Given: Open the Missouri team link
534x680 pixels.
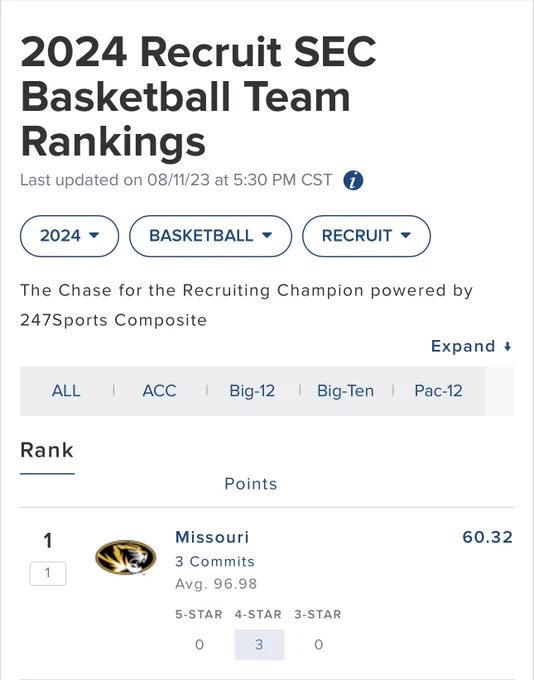Looking at the screenshot, I should pyautogui.click(x=212, y=537).
